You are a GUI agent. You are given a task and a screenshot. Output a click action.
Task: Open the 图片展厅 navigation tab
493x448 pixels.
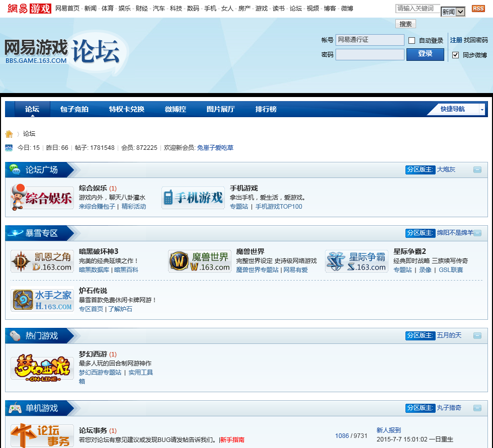coord(221,109)
